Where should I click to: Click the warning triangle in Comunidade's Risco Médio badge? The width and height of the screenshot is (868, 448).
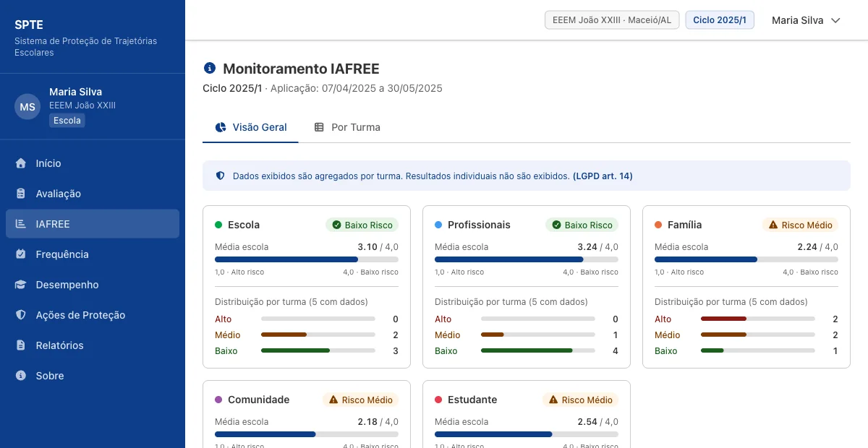333,400
